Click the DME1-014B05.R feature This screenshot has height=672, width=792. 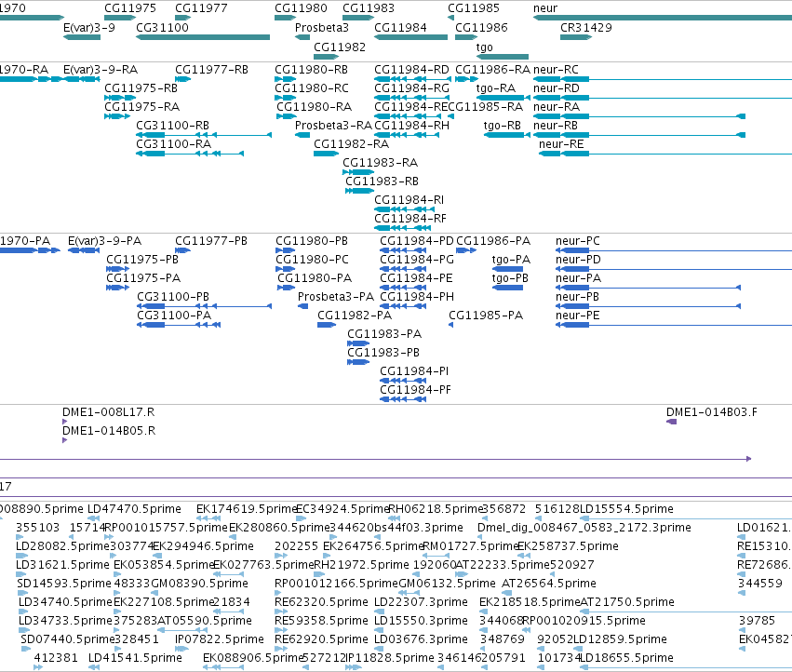click(x=64, y=440)
